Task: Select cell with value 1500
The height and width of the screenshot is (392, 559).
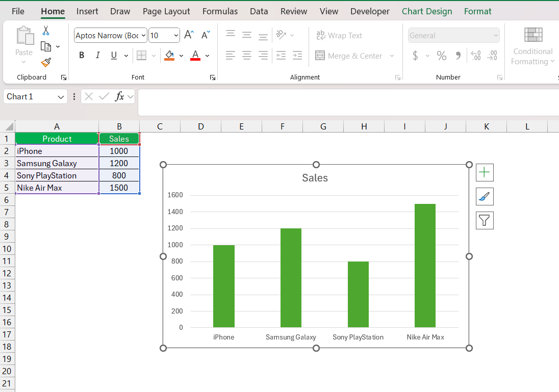Action: [x=119, y=188]
